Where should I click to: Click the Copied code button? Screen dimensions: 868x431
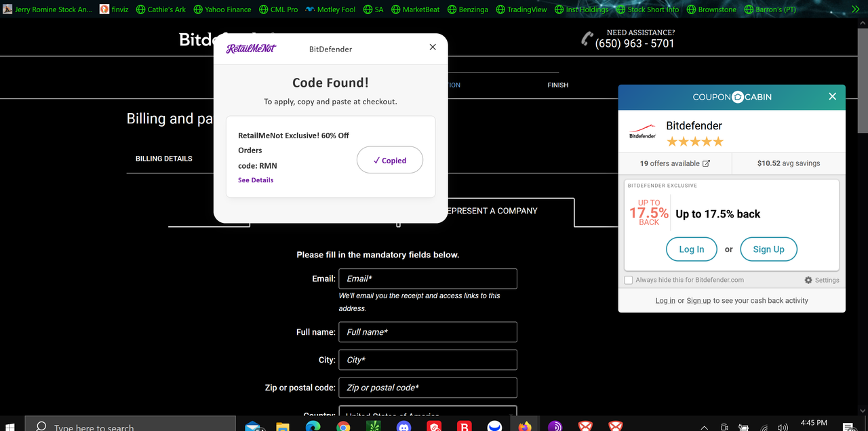pyautogui.click(x=390, y=161)
